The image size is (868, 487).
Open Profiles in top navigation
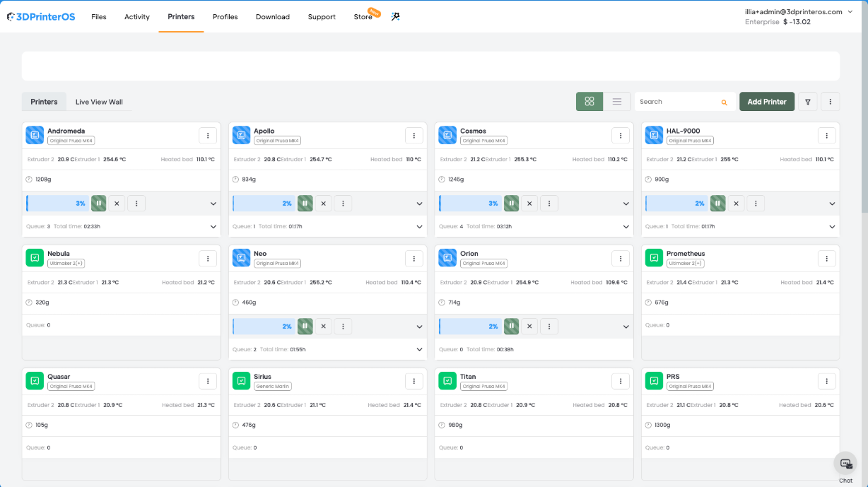pos(225,17)
